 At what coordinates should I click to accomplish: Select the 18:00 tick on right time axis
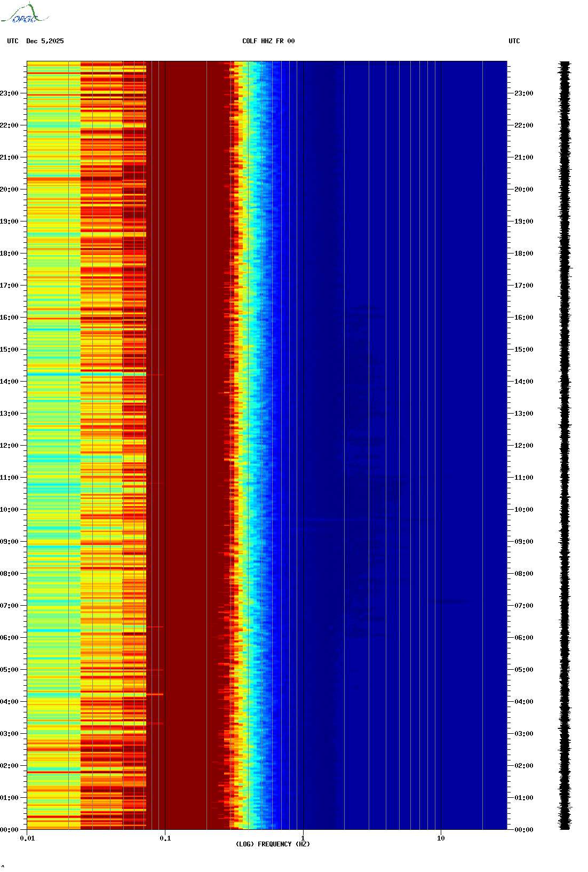coord(524,253)
